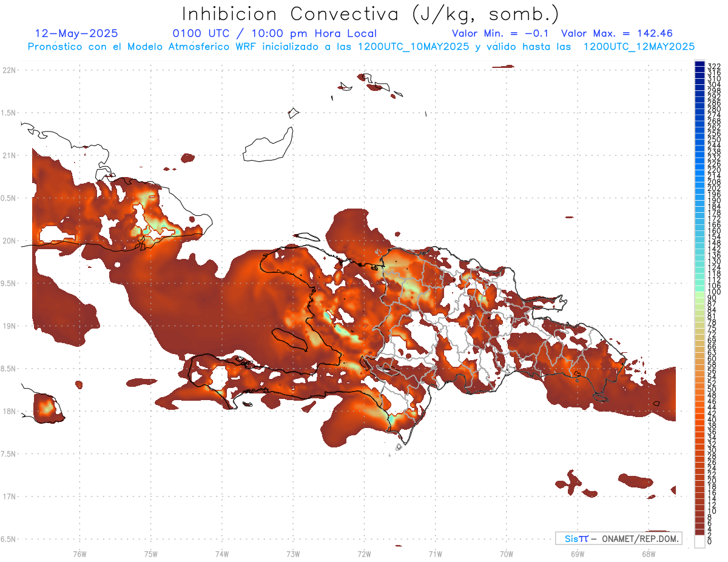Click the longitude label '71W'
This screenshot has height=562, width=728.
[x=435, y=554]
